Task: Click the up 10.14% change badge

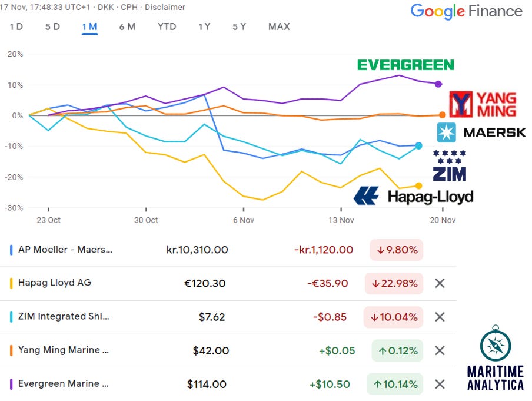Action: pos(395,385)
